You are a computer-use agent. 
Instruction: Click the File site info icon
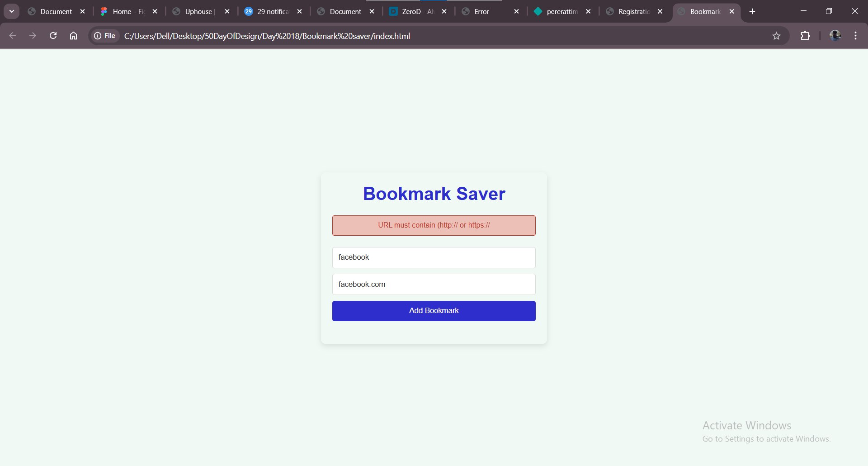tap(104, 36)
